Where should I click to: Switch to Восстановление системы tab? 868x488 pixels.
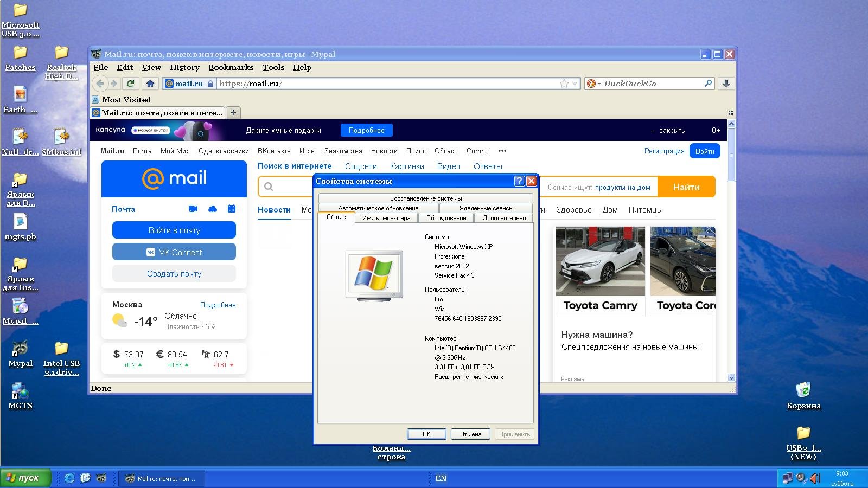tap(426, 198)
